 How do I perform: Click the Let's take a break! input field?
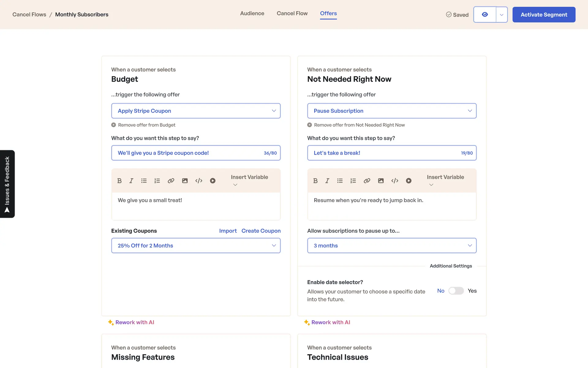[x=383, y=153]
